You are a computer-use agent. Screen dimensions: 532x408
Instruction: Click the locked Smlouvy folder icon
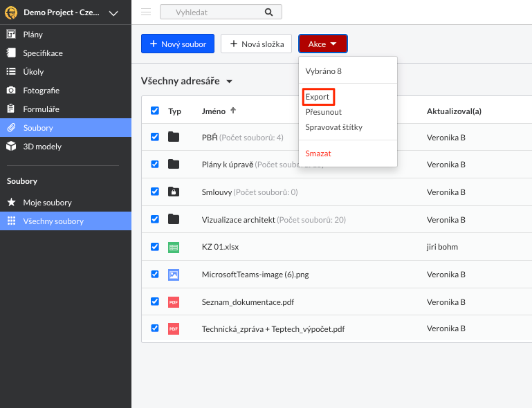tap(174, 192)
